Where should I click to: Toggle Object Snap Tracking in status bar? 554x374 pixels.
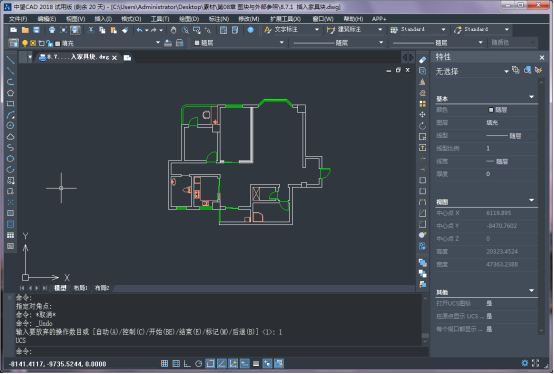[x=222, y=363]
